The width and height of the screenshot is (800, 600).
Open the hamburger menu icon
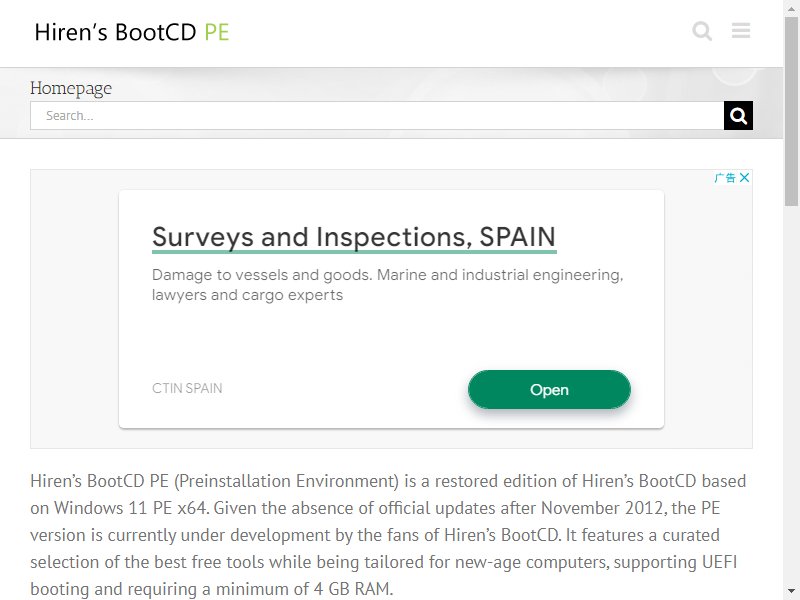(741, 31)
